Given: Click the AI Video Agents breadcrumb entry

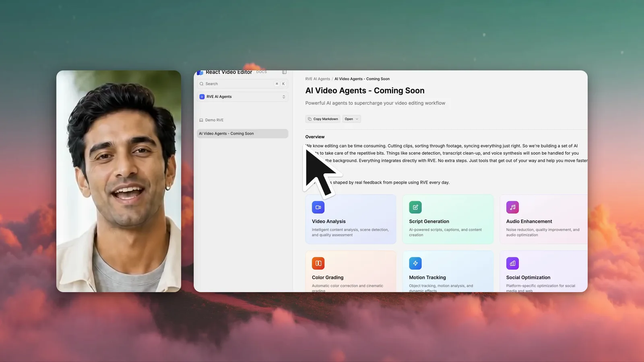Looking at the screenshot, I should point(362,79).
